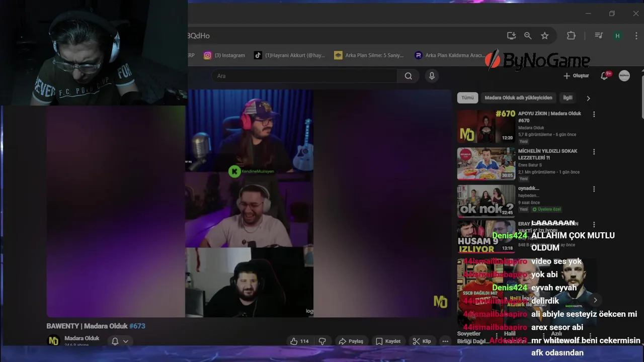644x362 pixels.
Task: Open YouTube notifications bell
Action: pyautogui.click(x=605, y=76)
